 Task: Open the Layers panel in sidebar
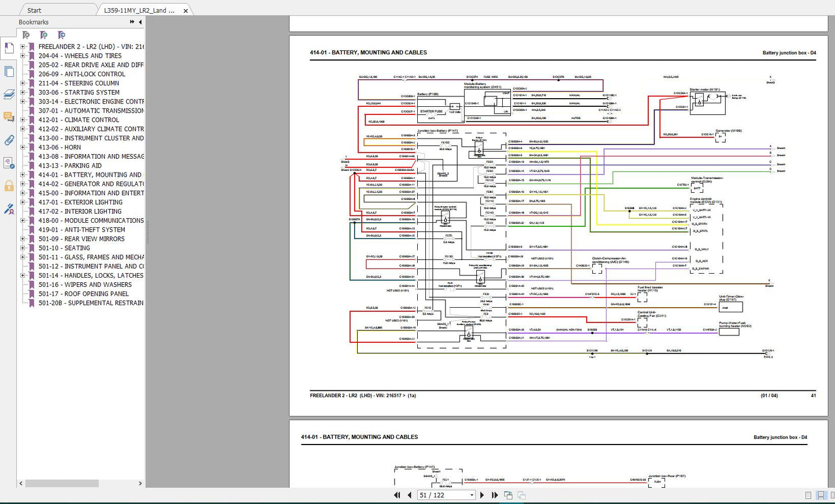tap(9, 94)
